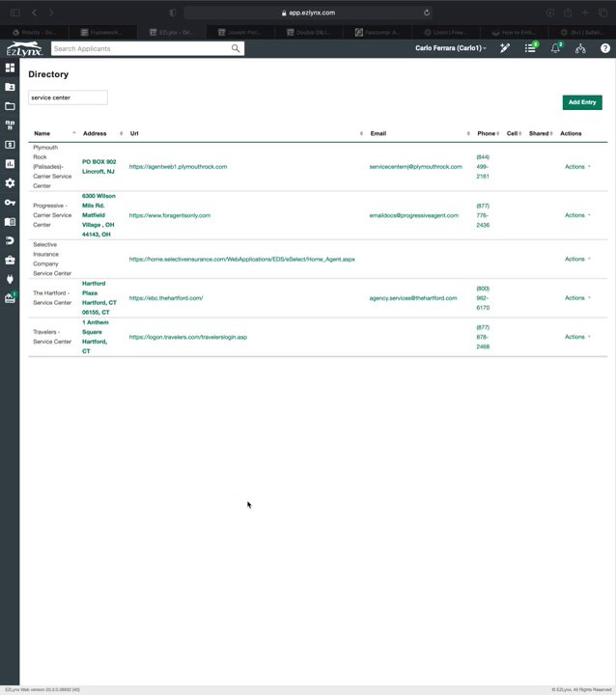616x695 pixels.
Task: Switch to the Double D&J browser tab
Action: (x=309, y=33)
